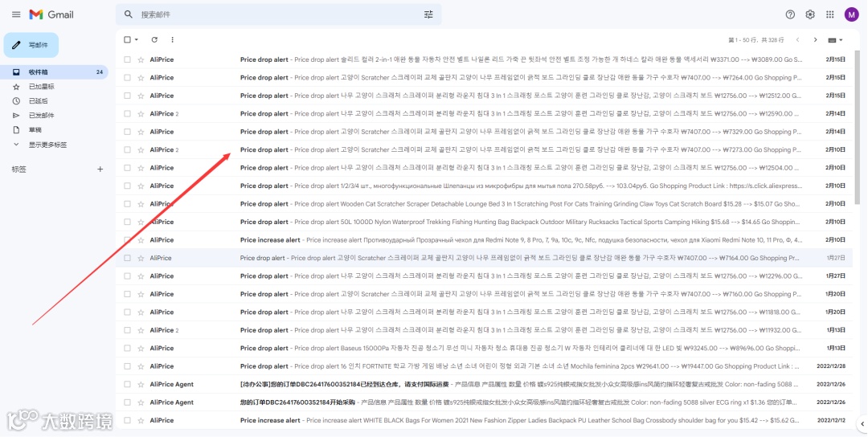Open the Help question mark icon
The width and height of the screenshot is (868, 437).
click(790, 14)
